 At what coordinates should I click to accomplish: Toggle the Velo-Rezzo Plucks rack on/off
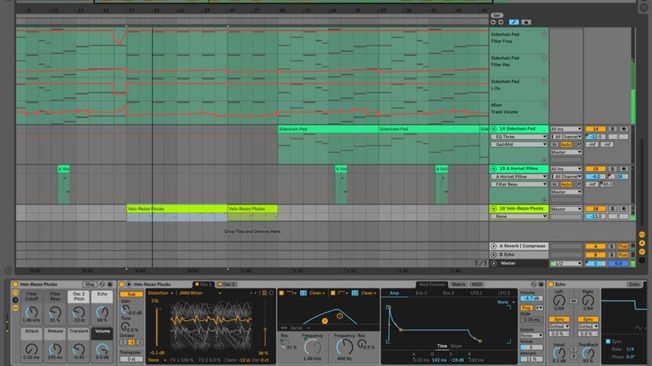(15, 284)
